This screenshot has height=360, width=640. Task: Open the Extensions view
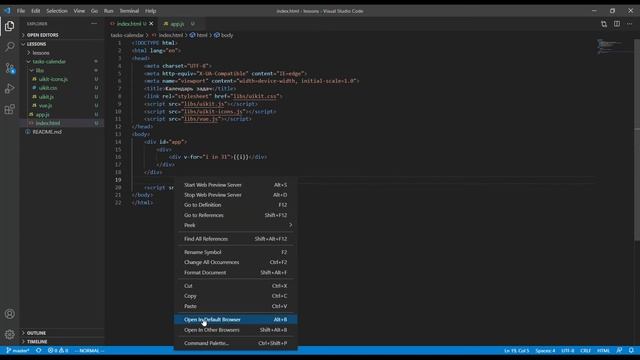tap(9, 109)
